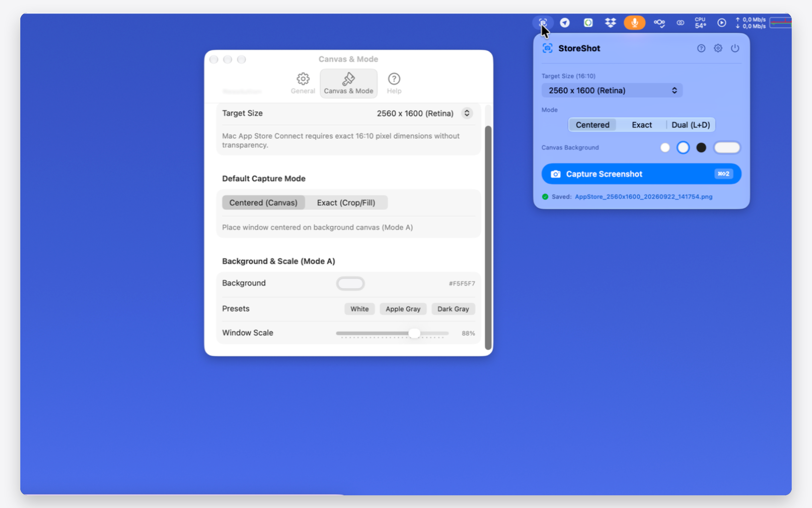Click the #F5F5F7 hex value
The width and height of the screenshot is (812, 508).
pyautogui.click(x=462, y=284)
